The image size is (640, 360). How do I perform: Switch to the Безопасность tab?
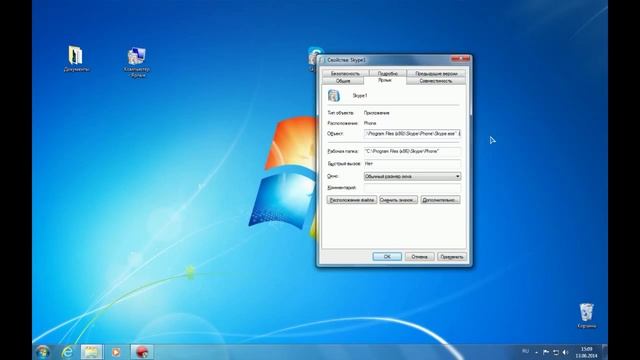(345, 73)
